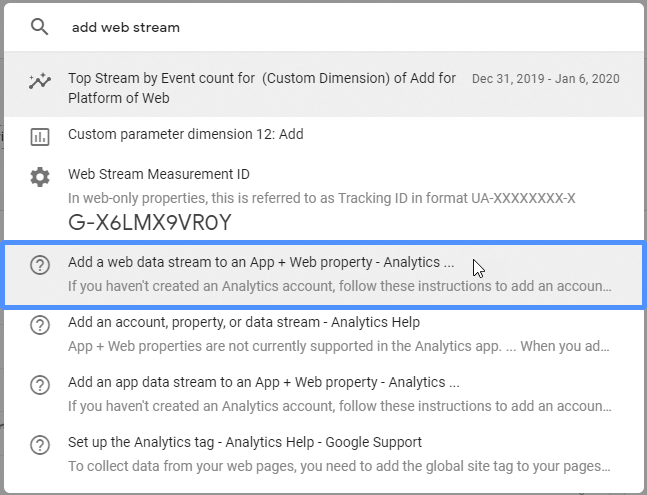Click the "Dec 31, 2019 - Jan 6, 2020" date range
647x495 pixels.
[x=545, y=79]
